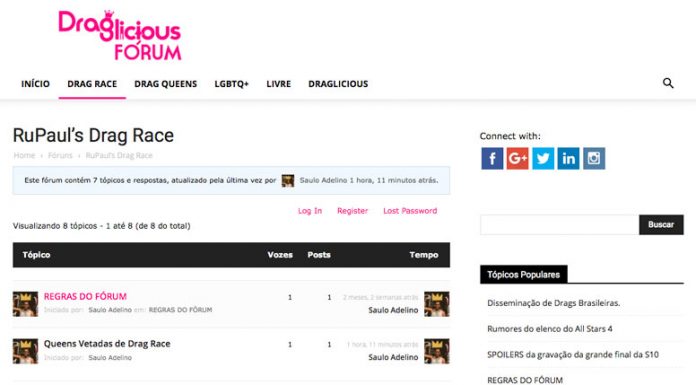Image resolution: width=696 pixels, height=385 pixels.
Task: Click the Lost Password link
Action: pyautogui.click(x=410, y=211)
